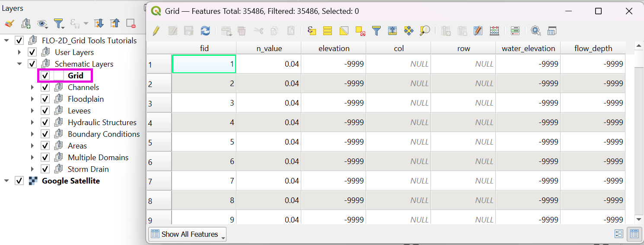Screen dimensions: 644x245
Task: Uncheck the Grid layer checkbox
Action: click(45, 76)
